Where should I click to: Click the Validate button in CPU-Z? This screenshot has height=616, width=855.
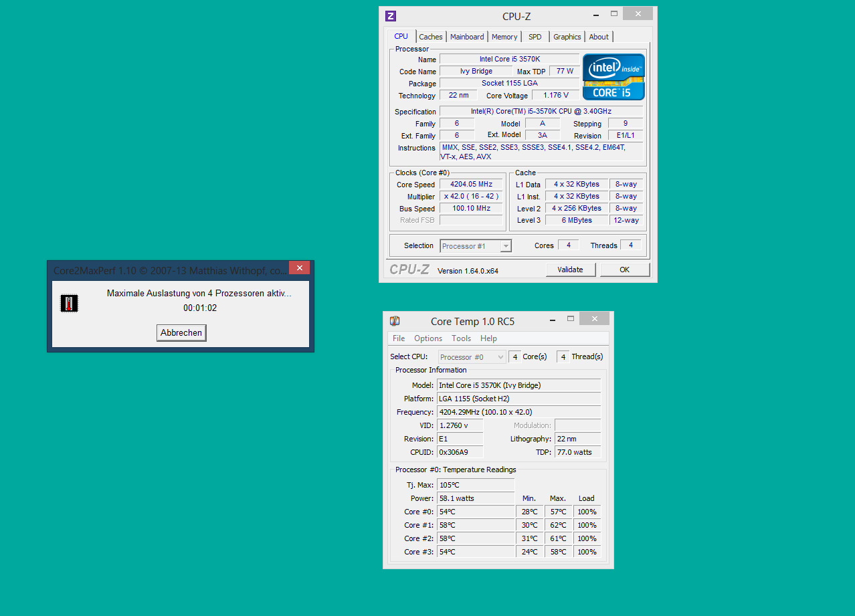(x=570, y=270)
